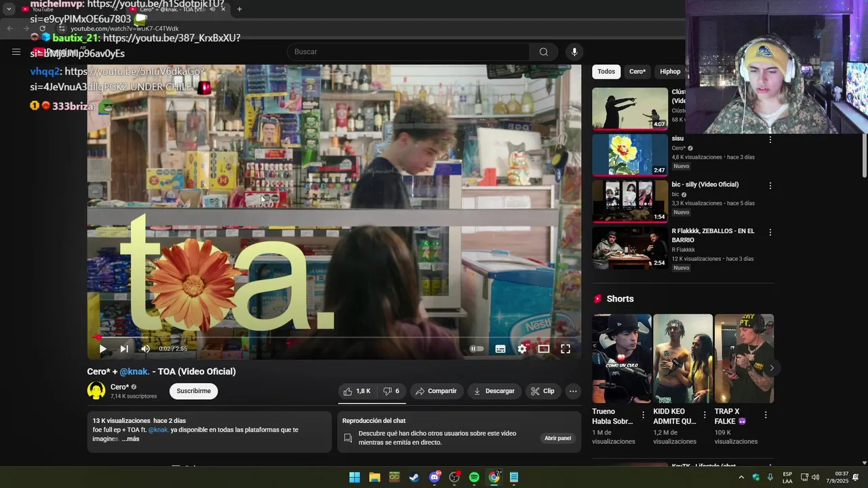868x488 pixels.
Task: Click the Buscar search field
Action: tap(409, 52)
